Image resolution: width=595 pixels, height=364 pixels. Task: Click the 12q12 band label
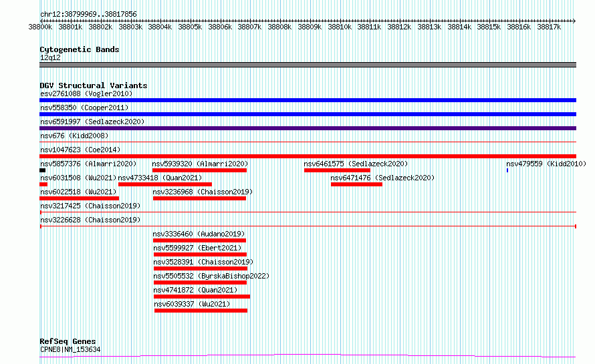tap(50, 57)
